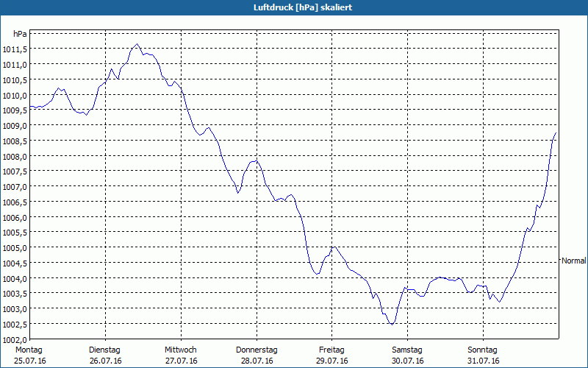Image resolution: width=588 pixels, height=368 pixels.
Task: Click the 1010,5 axis value
Action: (x=15, y=80)
